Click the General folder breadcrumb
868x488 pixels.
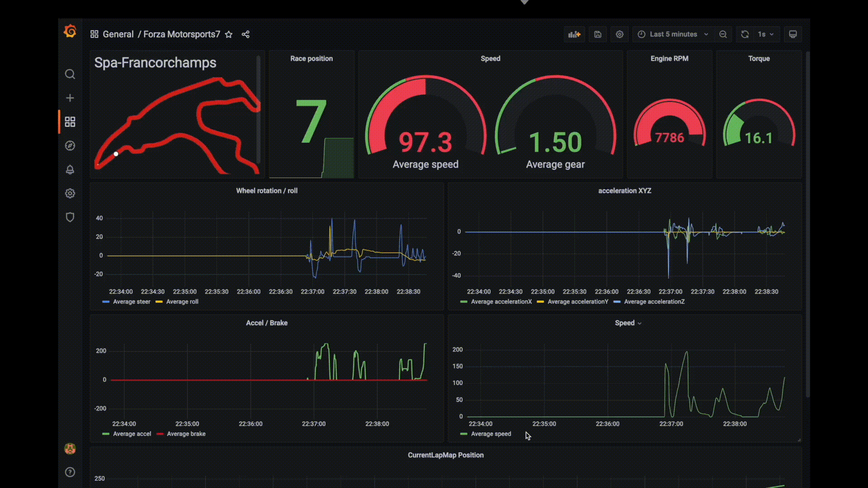tap(118, 34)
